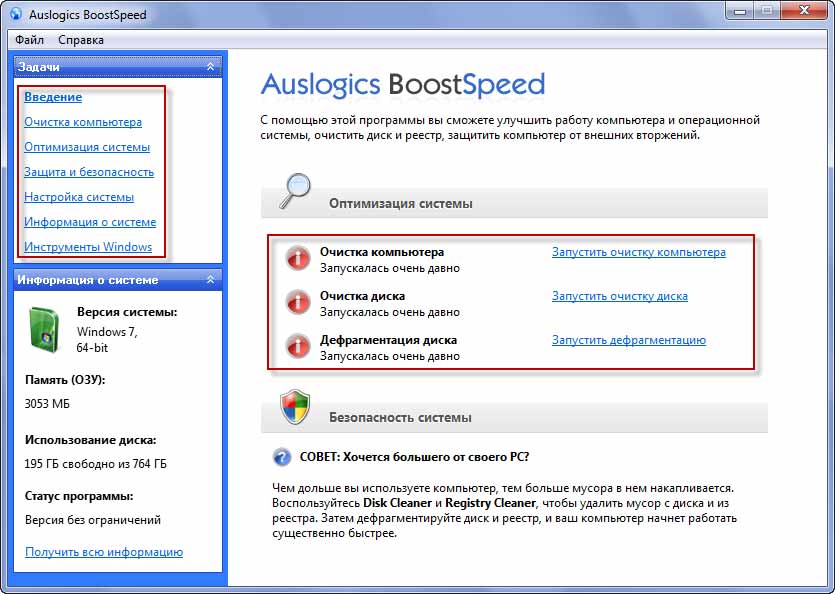Click the 3053 МБ memory value
Image resolution: width=835 pixels, height=594 pixels.
pyautogui.click(x=47, y=404)
